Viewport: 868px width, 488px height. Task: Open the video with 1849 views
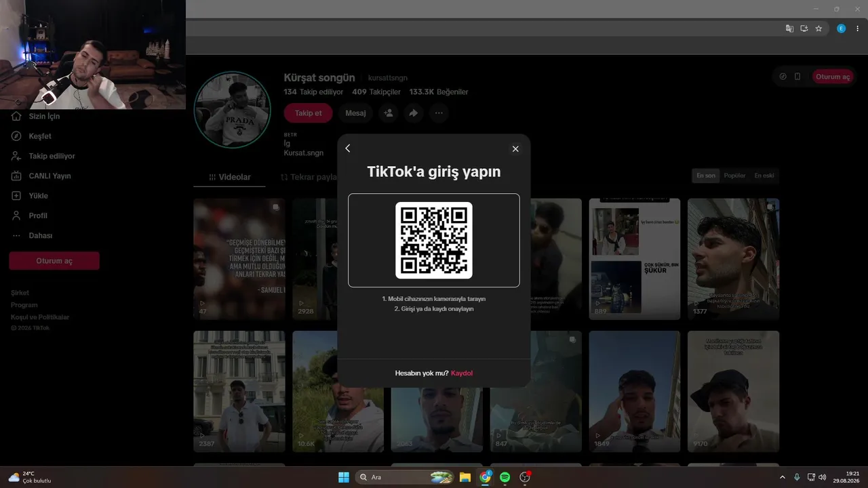pos(635,391)
